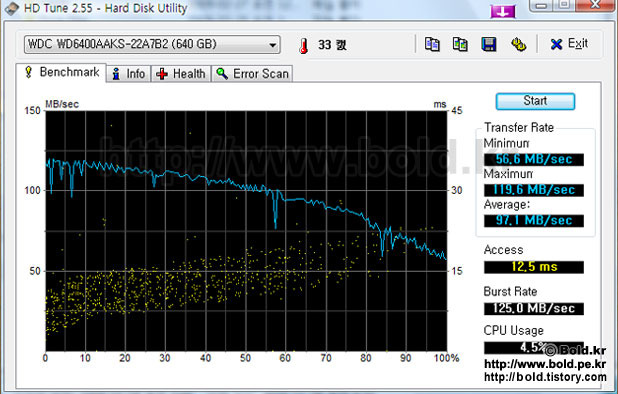Switch to the Info tab
The height and width of the screenshot is (394, 618).
coord(128,74)
